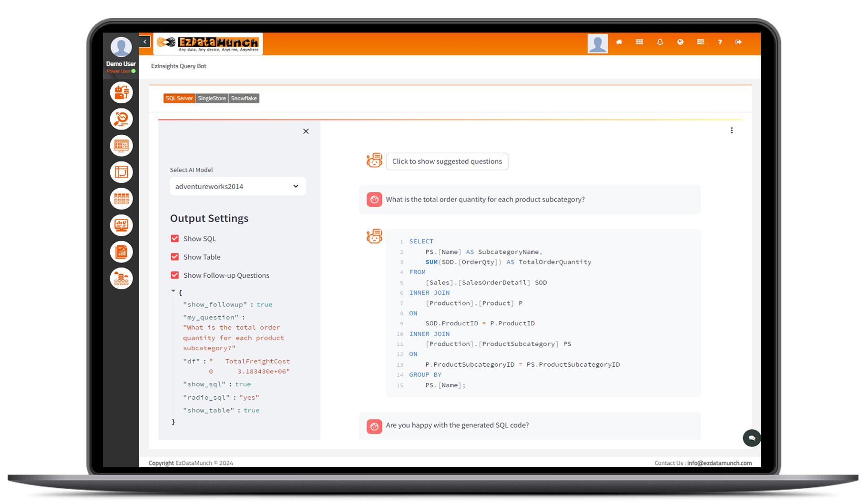Open the monitor percentage grid sidebar icon
Screen dimensions: 868x503
[x=121, y=145]
